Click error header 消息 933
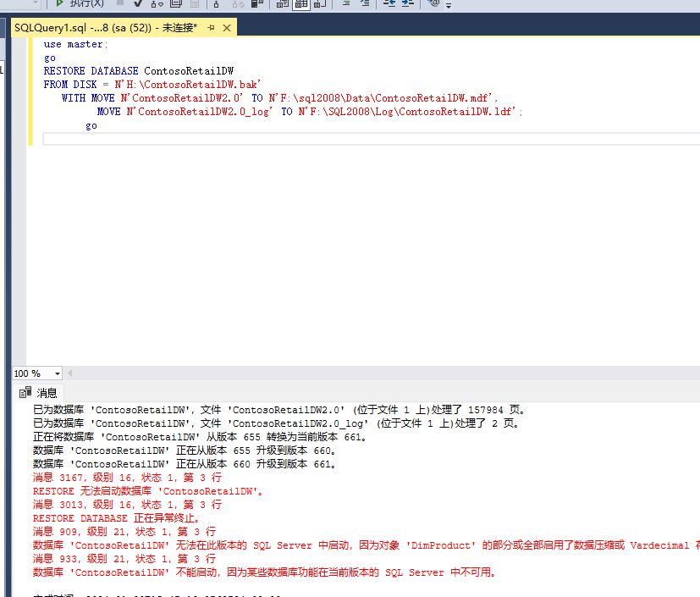This screenshot has height=597, width=700. click(x=124, y=559)
